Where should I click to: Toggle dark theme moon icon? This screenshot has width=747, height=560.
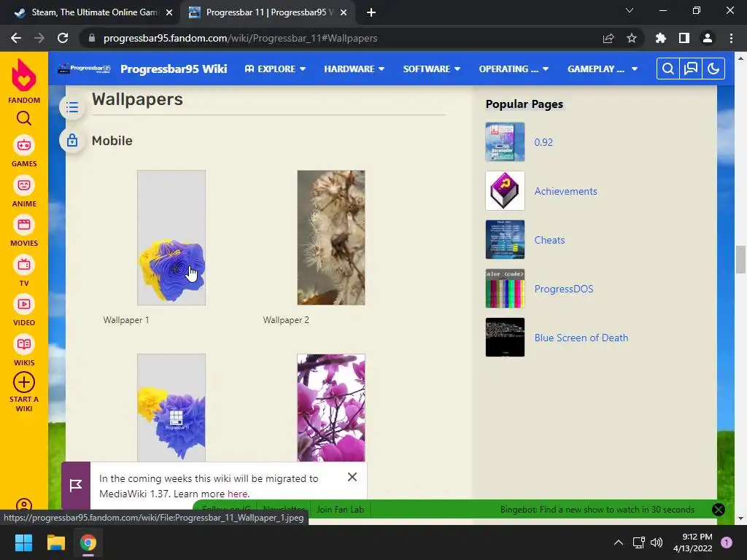(713, 69)
